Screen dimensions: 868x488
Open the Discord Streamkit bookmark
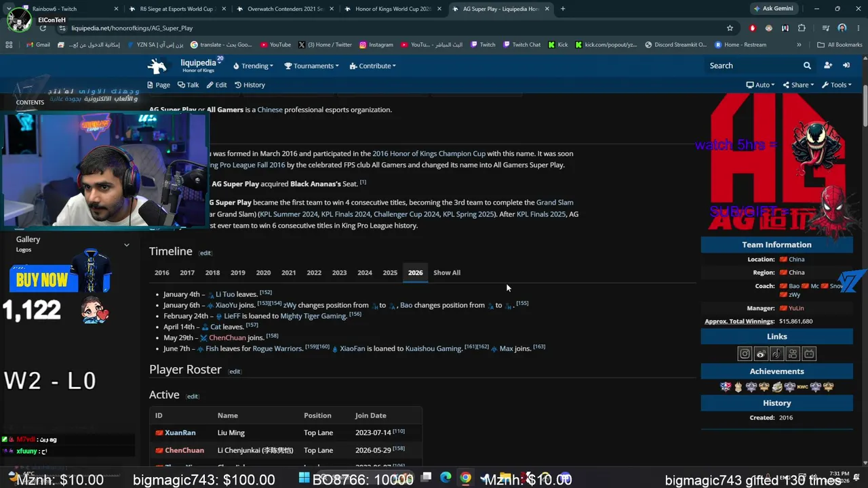pos(675,45)
